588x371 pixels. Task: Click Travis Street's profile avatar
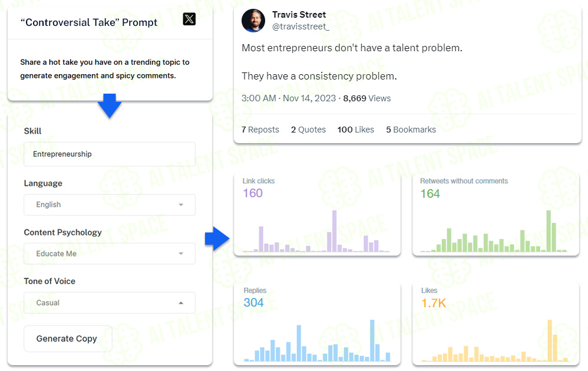tap(253, 21)
